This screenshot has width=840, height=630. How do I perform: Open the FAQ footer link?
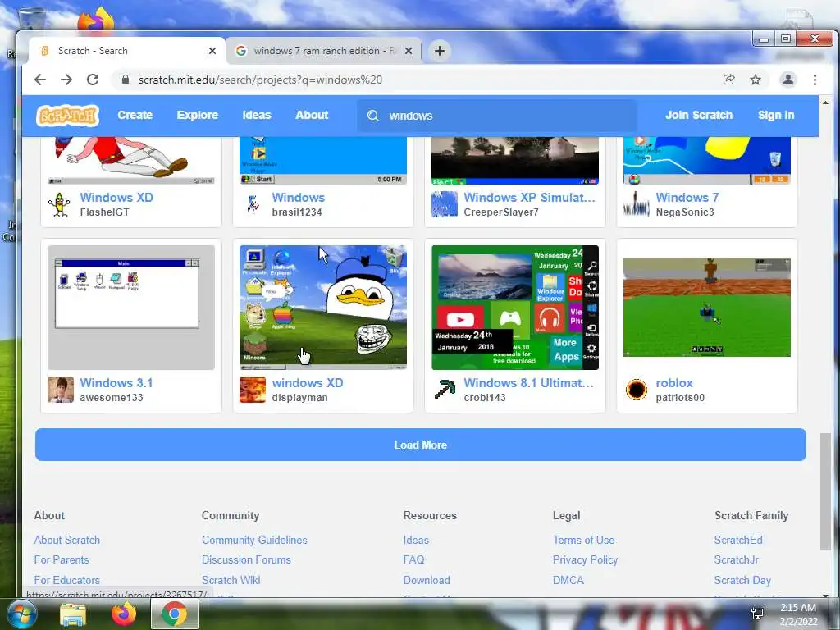point(413,559)
